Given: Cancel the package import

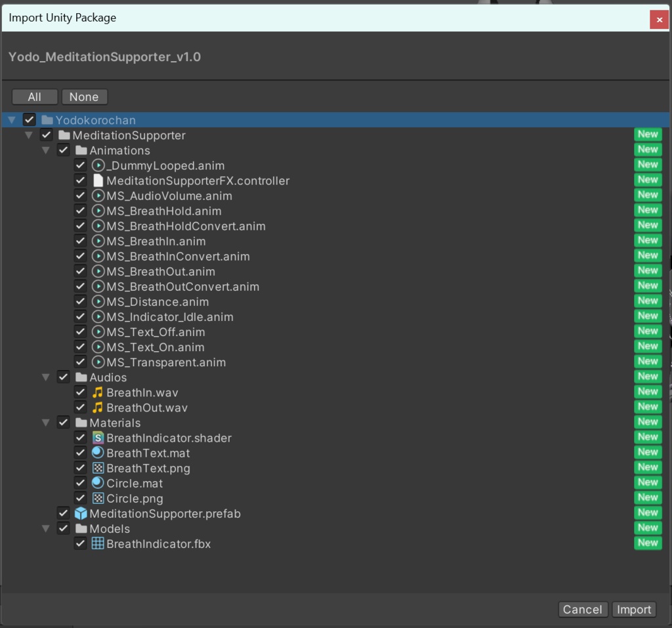Looking at the screenshot, I should (x=583, y=609).
